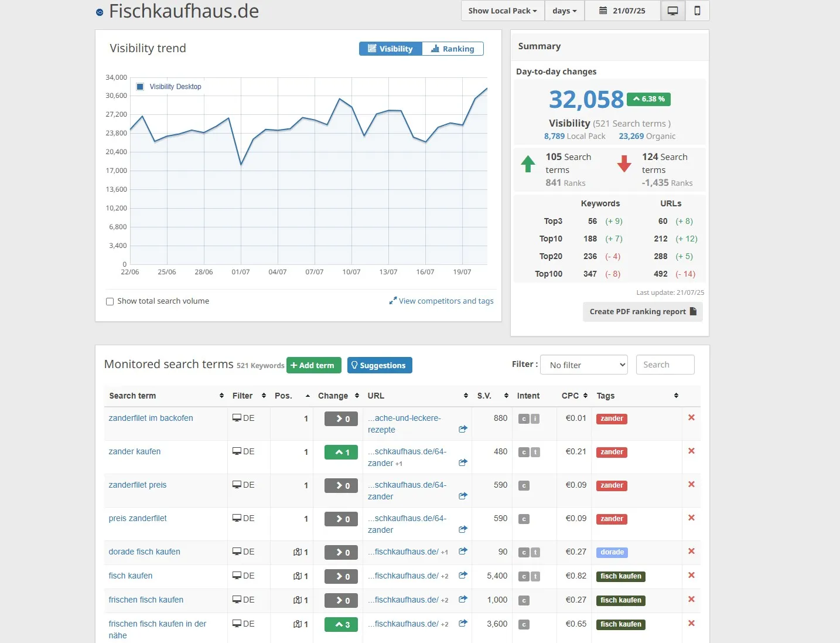Click the 23,269 Organic value
The height and width of the screenshot is (643, 840).
[x=631, y=136]
